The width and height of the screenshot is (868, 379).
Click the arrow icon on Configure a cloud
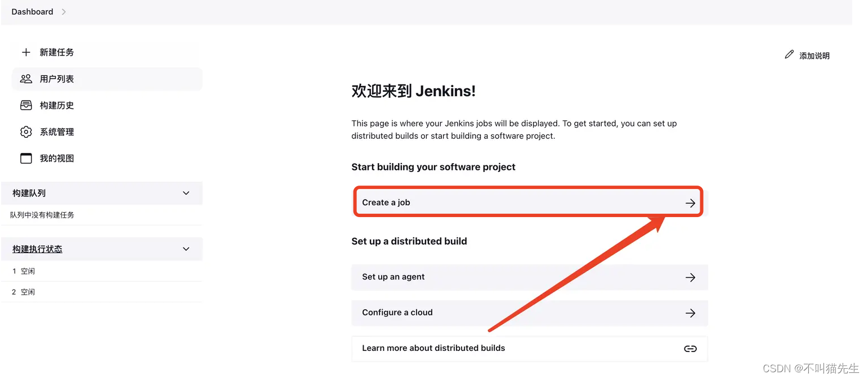pyautogui.click(x=690, y=313)
